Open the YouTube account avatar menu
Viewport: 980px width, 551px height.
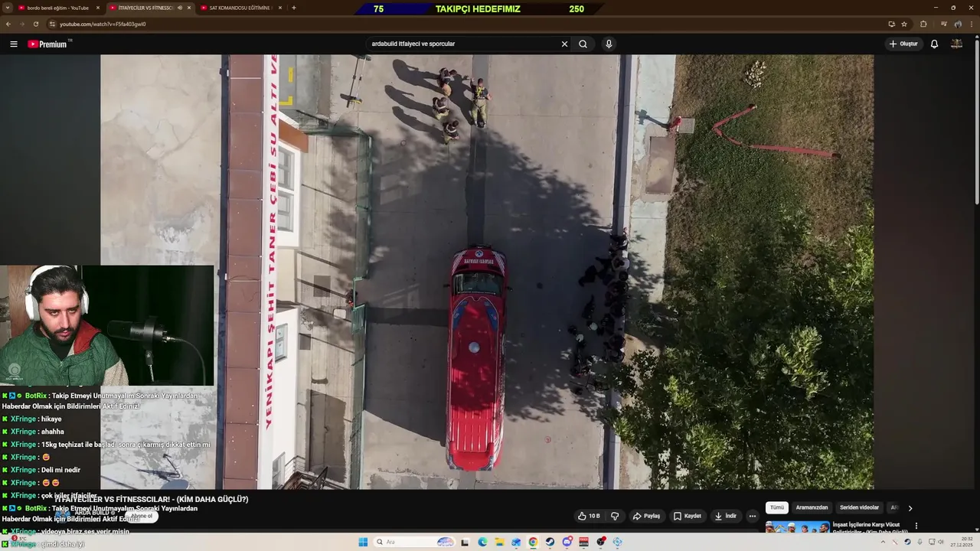point(956,44)
